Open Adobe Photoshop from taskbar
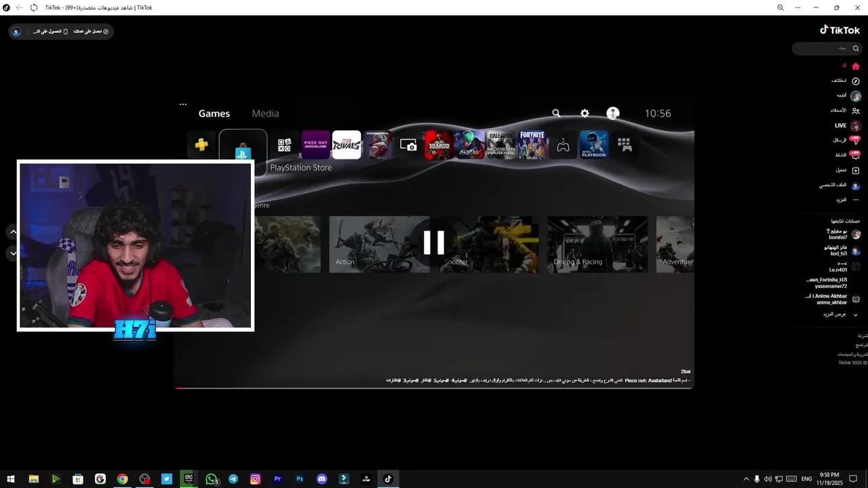868x488 pixels. 300,479
